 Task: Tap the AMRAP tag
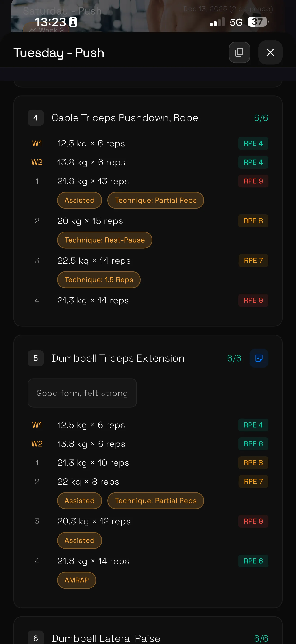pyautogui.click(x=76, y=580)
